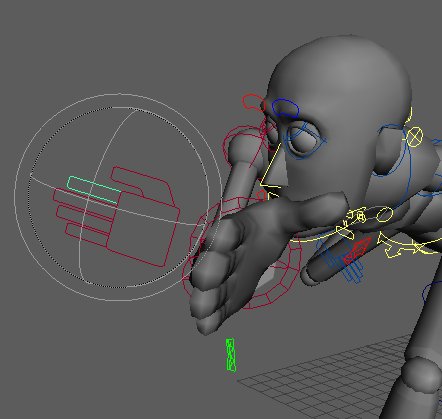
Task: Pick the red bottom pinky finger control
Action: coord(87,235)
